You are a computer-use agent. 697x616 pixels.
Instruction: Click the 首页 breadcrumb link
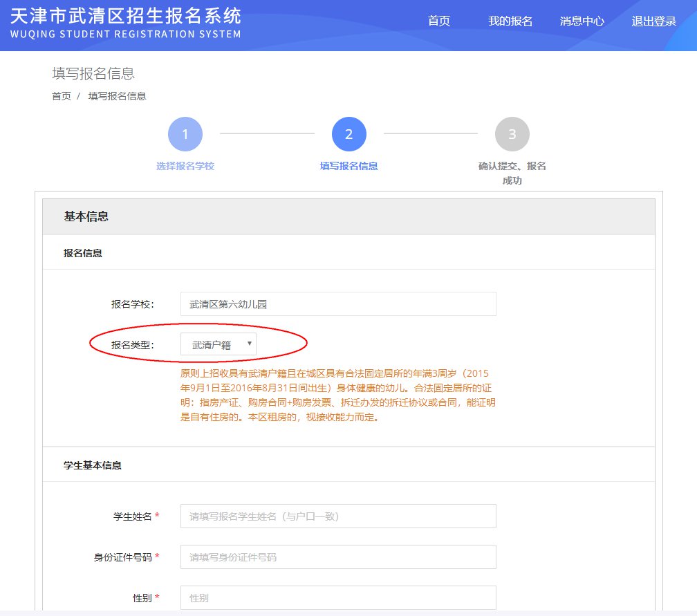(x=62, y=96)
